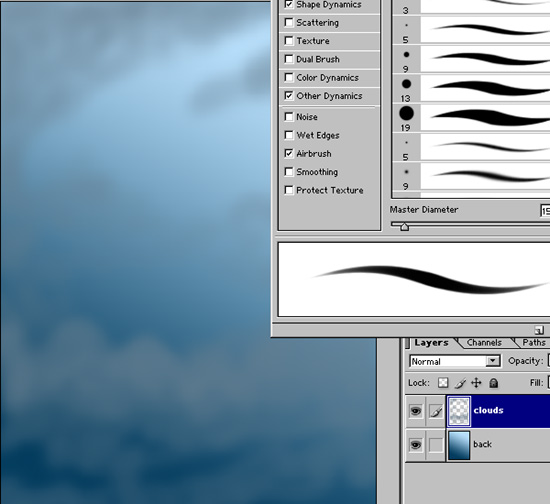Open the Normal blend mode dropdown

[x=455, y=361]
